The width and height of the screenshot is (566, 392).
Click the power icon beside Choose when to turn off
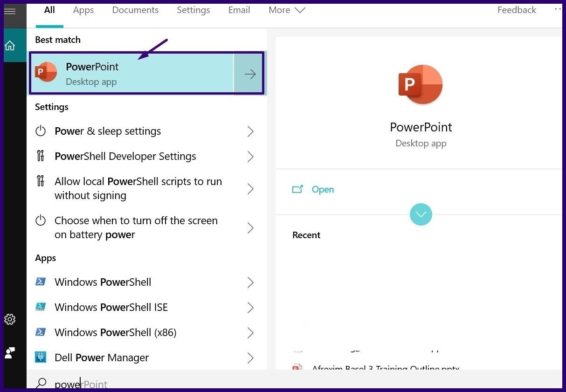tap(41, 220)
